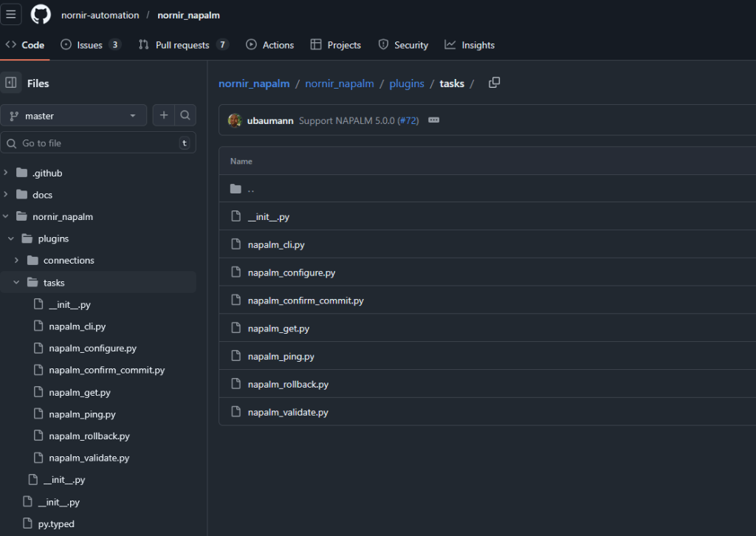Viewport: 756px width, 536px height.
Task: Expand the .github folder chevron
Action: click(x=6, y=173)
